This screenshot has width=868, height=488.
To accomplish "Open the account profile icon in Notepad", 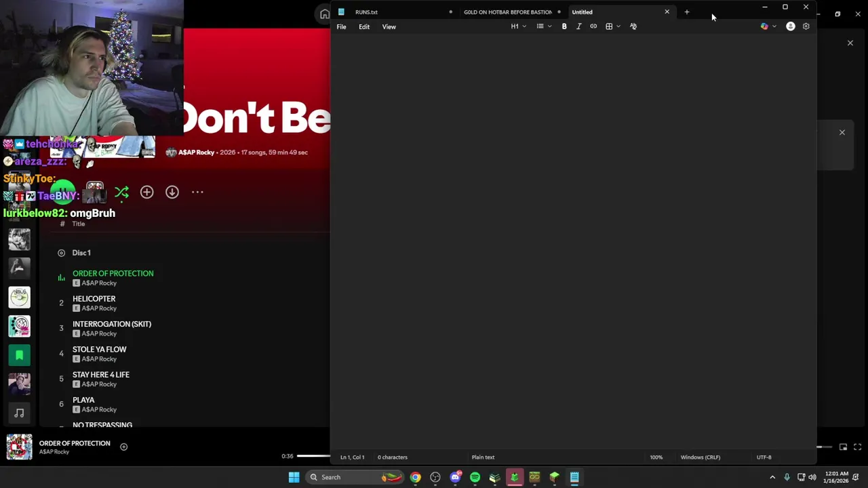I will coord(791,26).
